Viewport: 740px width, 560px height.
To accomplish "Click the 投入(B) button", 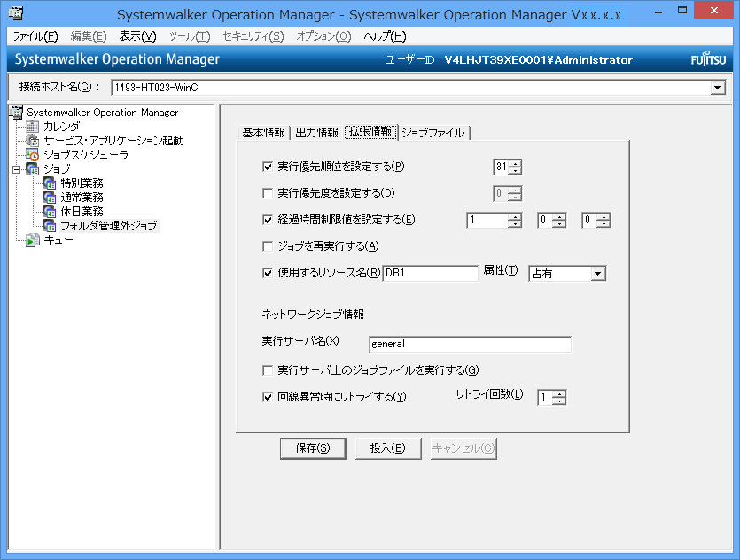I will 388,448.
